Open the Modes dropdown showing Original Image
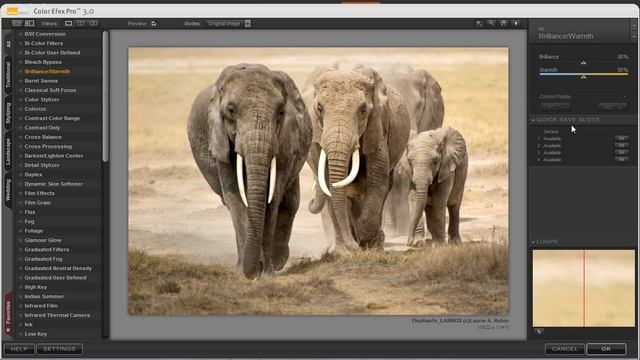 [x=228, y=24]
